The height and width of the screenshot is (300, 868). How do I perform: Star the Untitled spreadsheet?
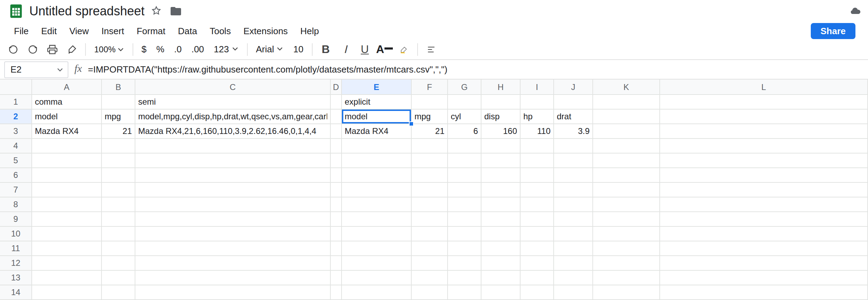pos(156,11)
